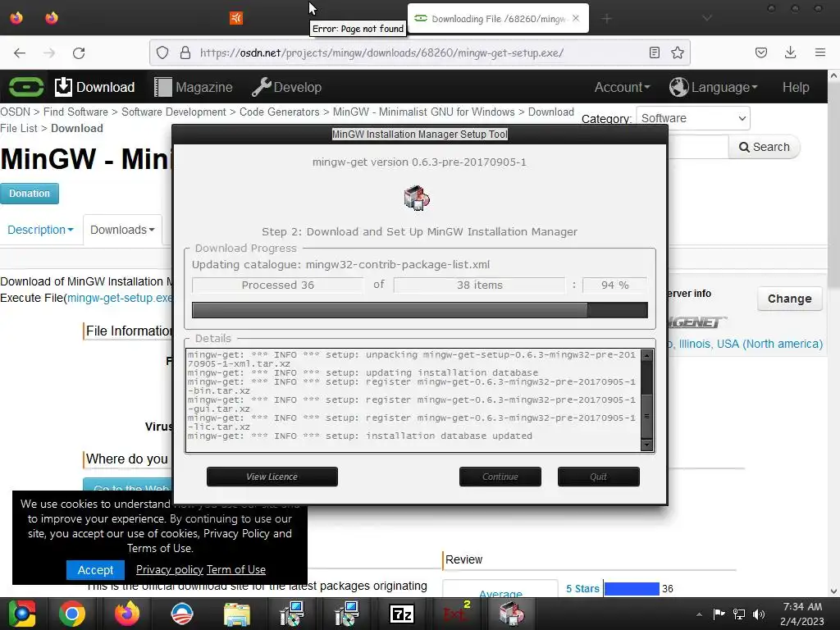The height and width of the screenshot is (630, 840).
Task: Switch to the orange-icon browser tab
Action: coord(236,18)
